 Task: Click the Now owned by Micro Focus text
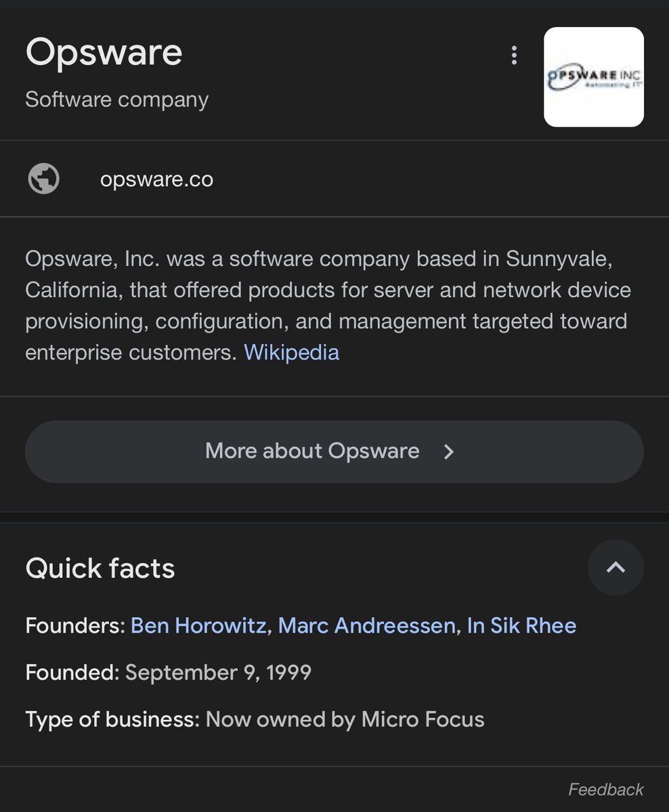click(345, 719)
